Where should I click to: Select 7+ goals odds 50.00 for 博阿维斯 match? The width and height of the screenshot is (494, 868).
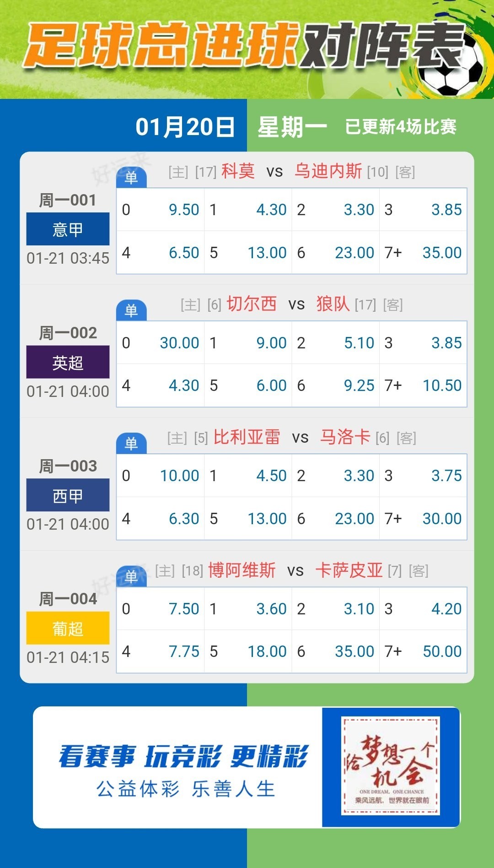click(x=423, y=651)
